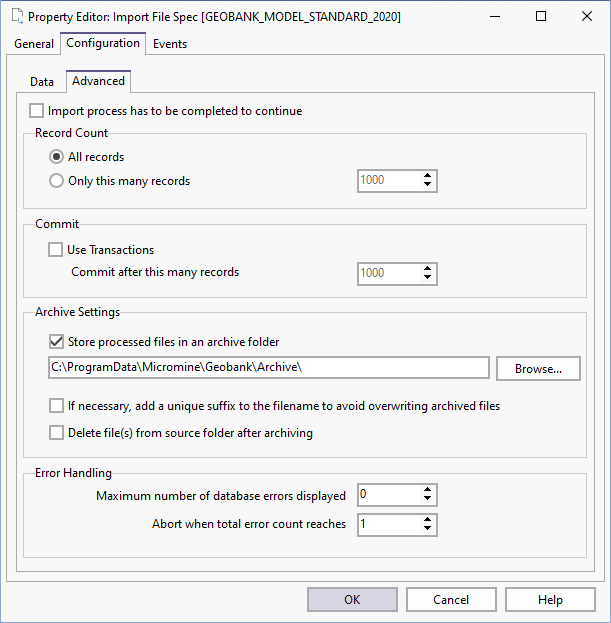Increase the Only this many records value
Viewport: 611px width, 623px height.
427,176
